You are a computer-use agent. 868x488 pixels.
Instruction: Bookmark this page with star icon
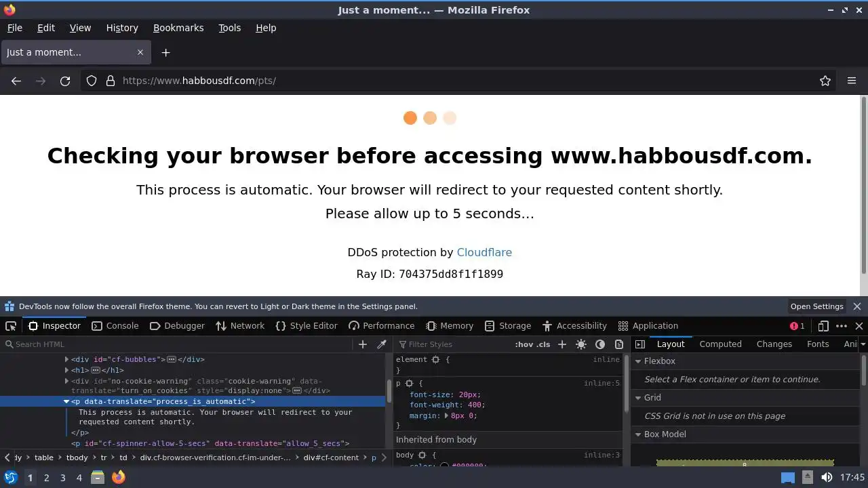click(x=825, y=81)
